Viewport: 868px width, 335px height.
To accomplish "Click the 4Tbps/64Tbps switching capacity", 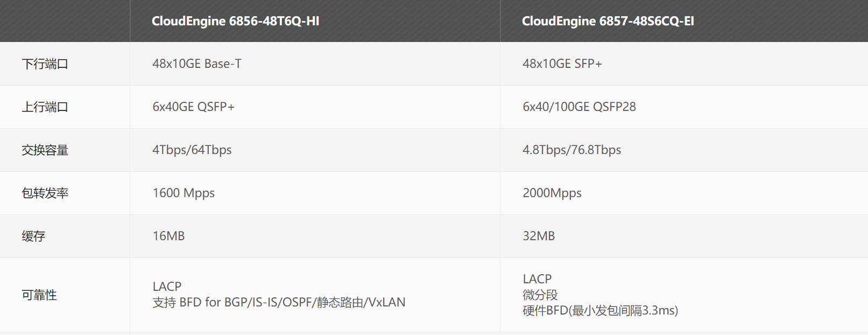I will [x=192, y=150].
